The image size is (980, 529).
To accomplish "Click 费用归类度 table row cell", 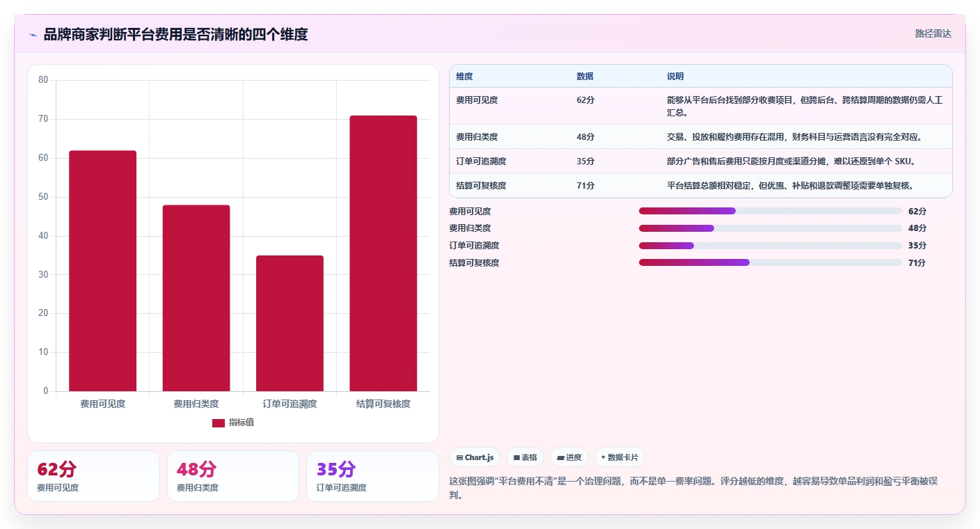I will [477, 137].
